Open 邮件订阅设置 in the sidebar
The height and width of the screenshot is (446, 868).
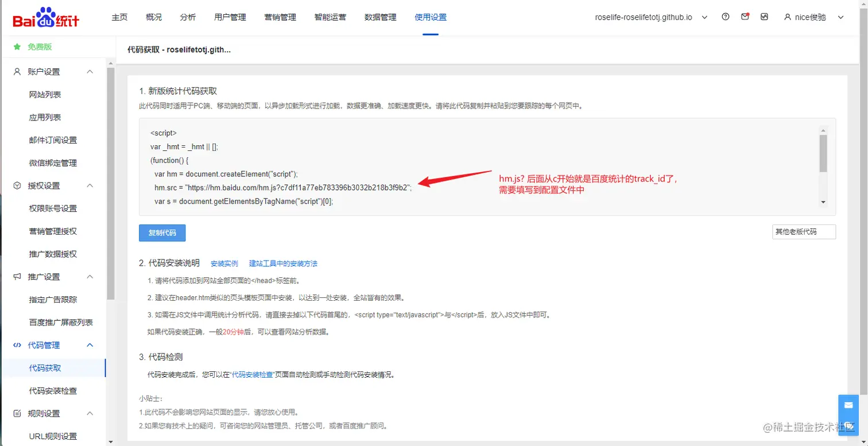point(53,140)
